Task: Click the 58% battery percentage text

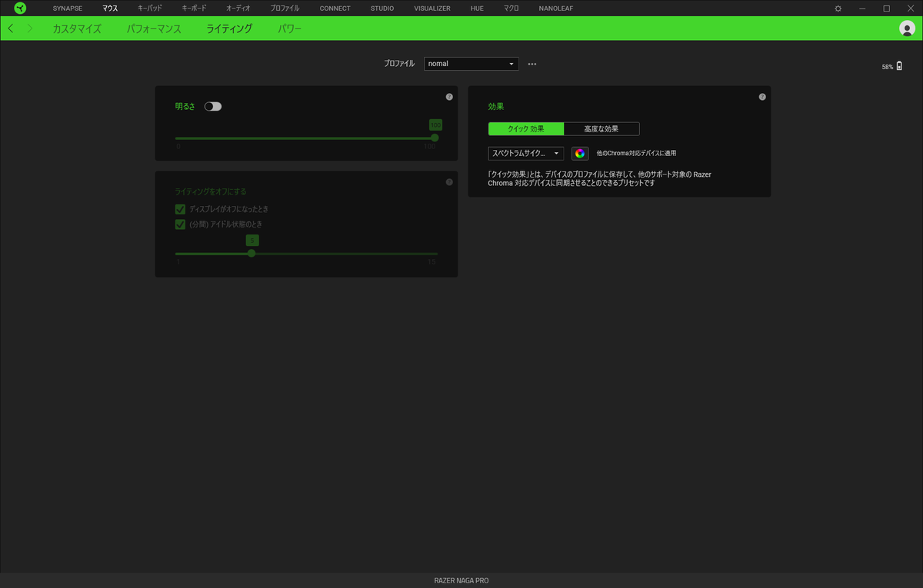Action: click(x=888, y=67)
